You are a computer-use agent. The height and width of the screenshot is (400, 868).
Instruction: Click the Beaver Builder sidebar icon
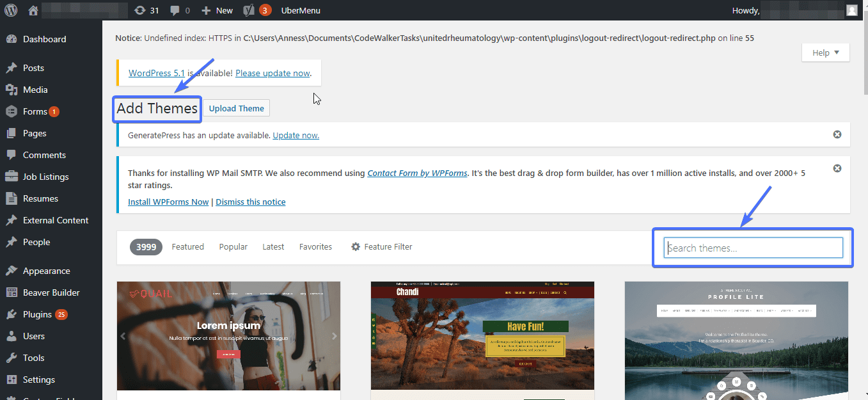(12, 292)
